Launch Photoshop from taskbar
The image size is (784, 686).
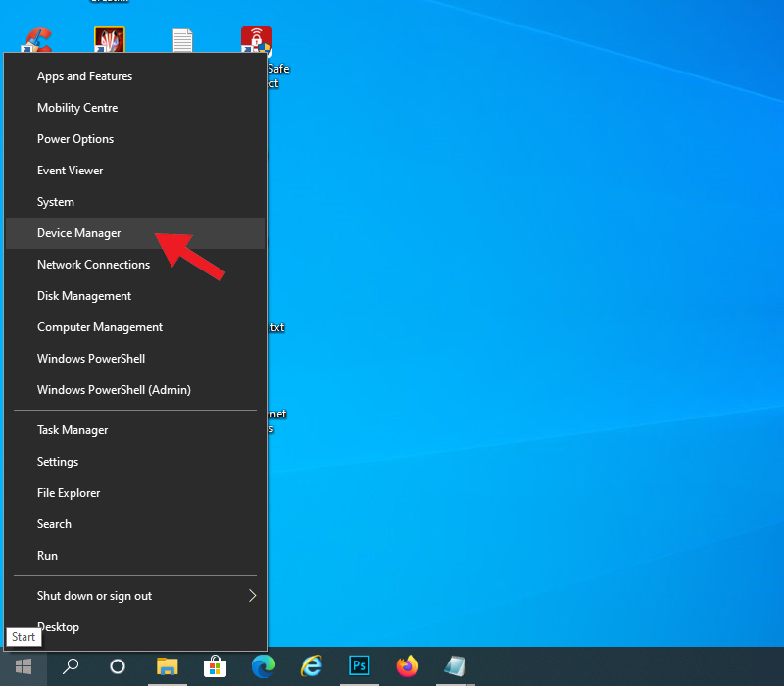(x=359, y=666)
